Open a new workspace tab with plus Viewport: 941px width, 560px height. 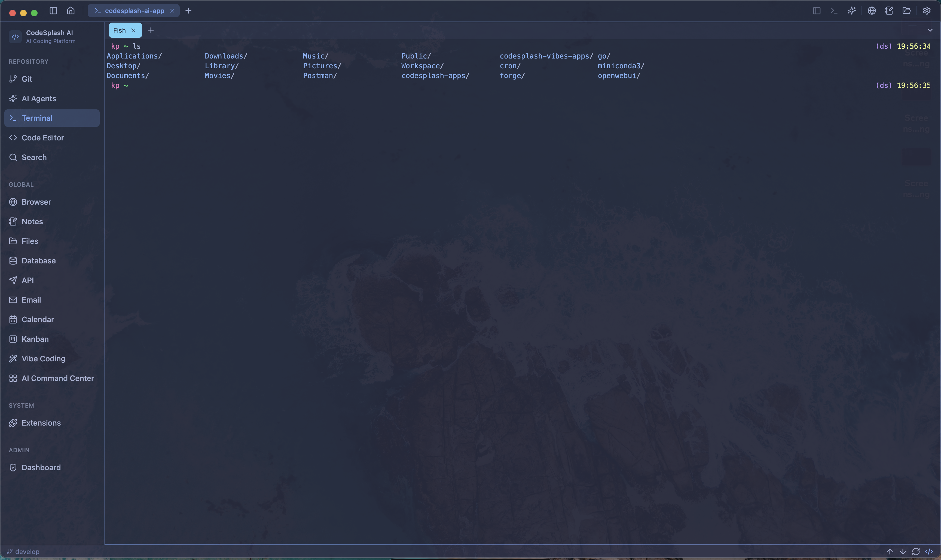[188, 11]
